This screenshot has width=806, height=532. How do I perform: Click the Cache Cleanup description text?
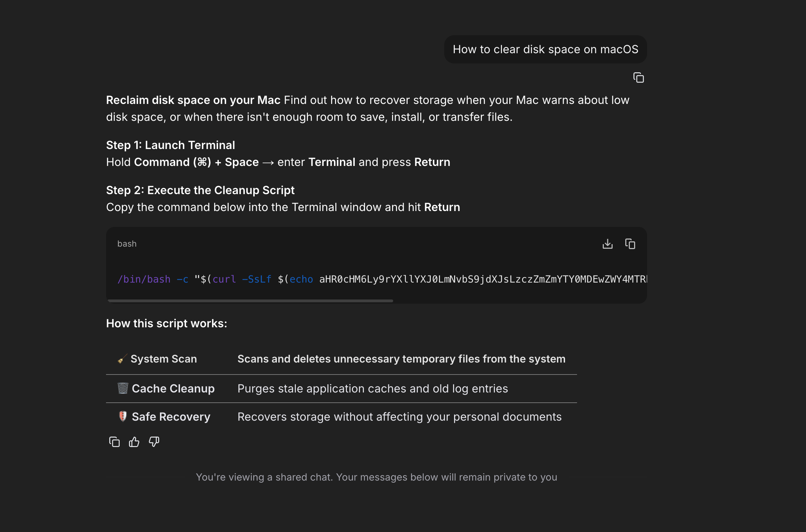point(373,389)
